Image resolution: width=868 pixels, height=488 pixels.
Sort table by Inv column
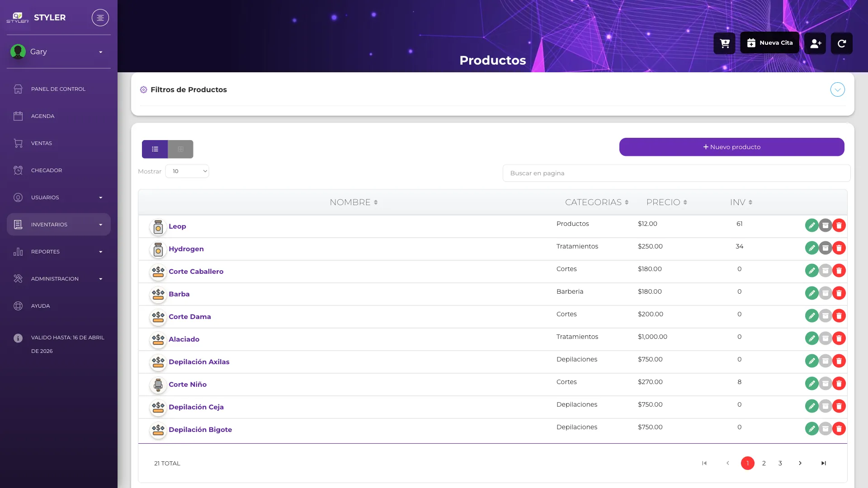[x=741, y=202]
